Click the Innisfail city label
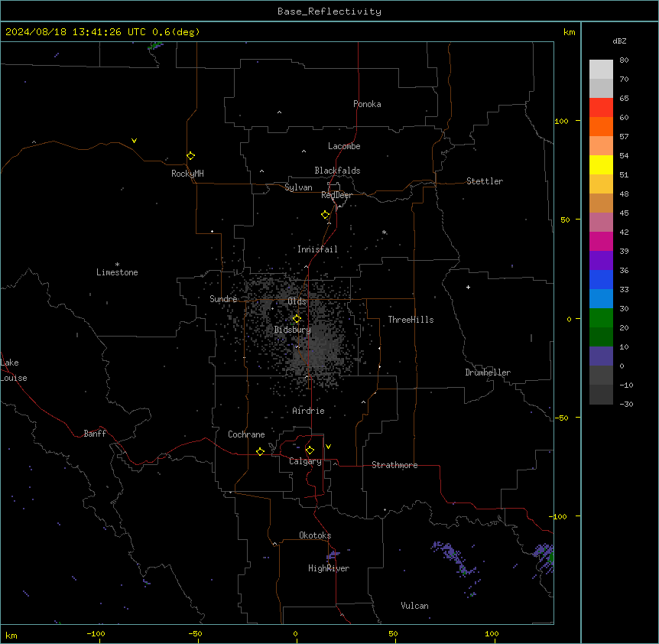 (317, 249)
